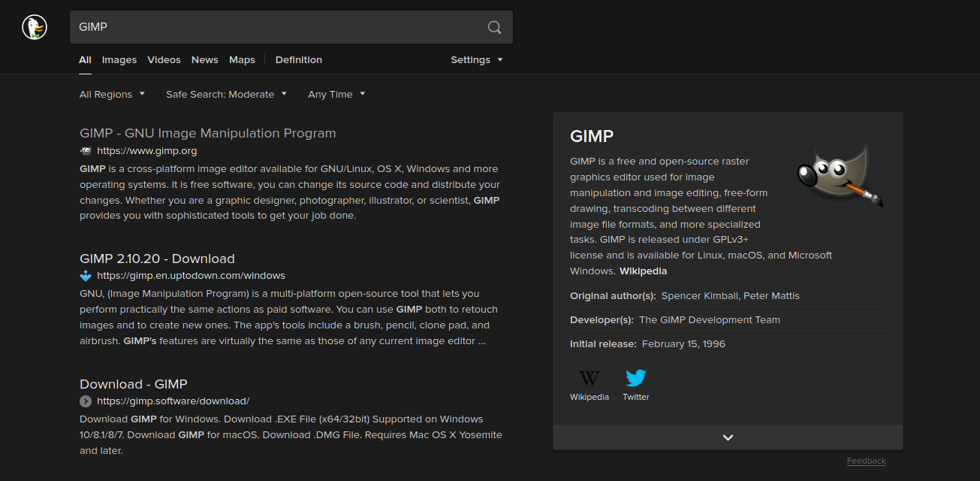Open the Download - GIMP result
Viewport: 980px width, 481px height.
tap(134, 384)
